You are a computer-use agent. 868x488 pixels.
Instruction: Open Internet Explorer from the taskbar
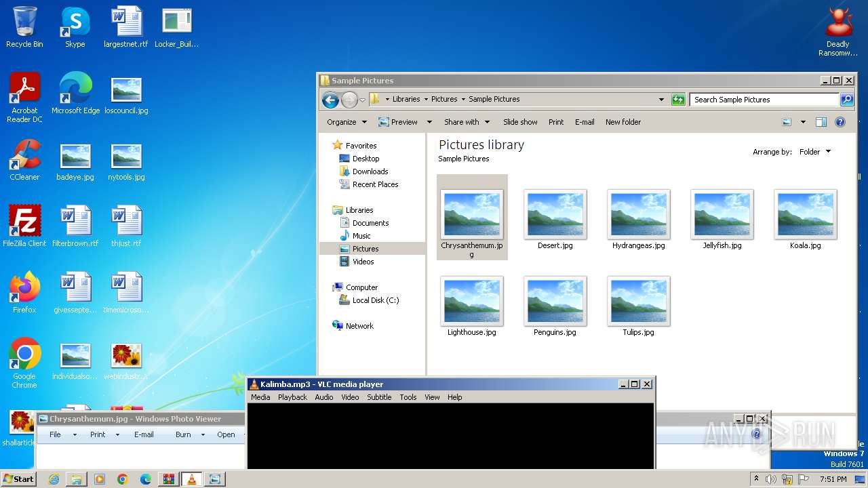pyautogui.click(x=54, y=479)
